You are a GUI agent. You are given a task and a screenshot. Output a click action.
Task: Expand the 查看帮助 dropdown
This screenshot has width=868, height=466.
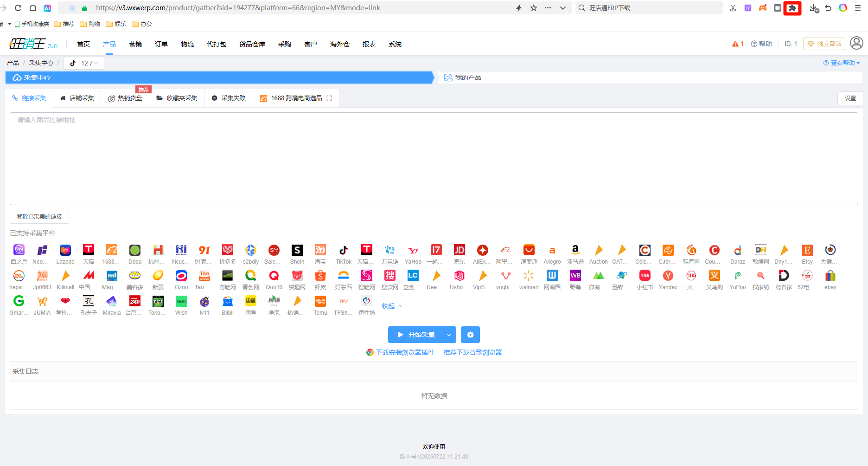click(842, 63)
